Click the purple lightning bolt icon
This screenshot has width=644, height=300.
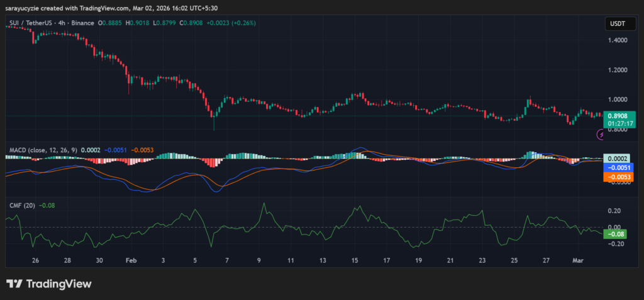tap(601, 135)
